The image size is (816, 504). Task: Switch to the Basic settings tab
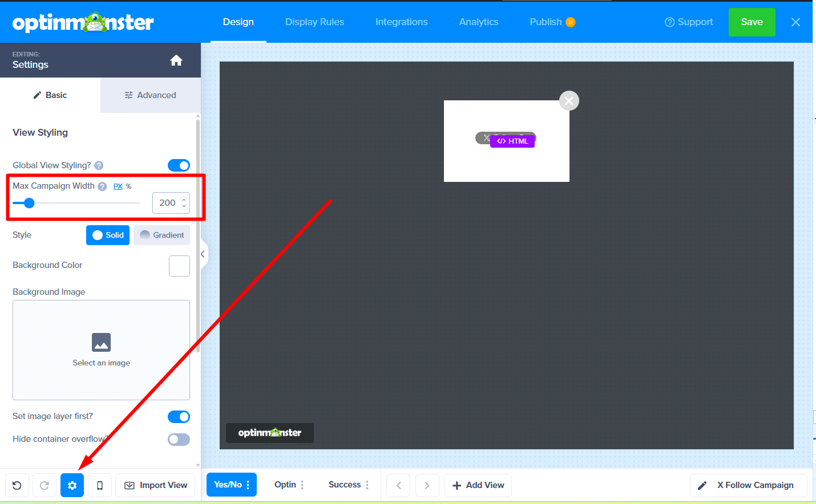[x=50, y=95]
